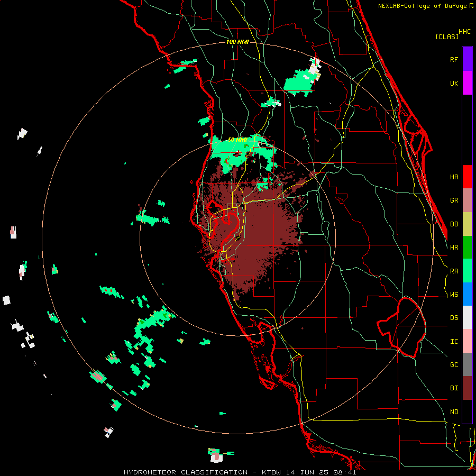476x476 pixels.
Task: Click the red HA color swatch in legend
Action: [x=467, y=177]
